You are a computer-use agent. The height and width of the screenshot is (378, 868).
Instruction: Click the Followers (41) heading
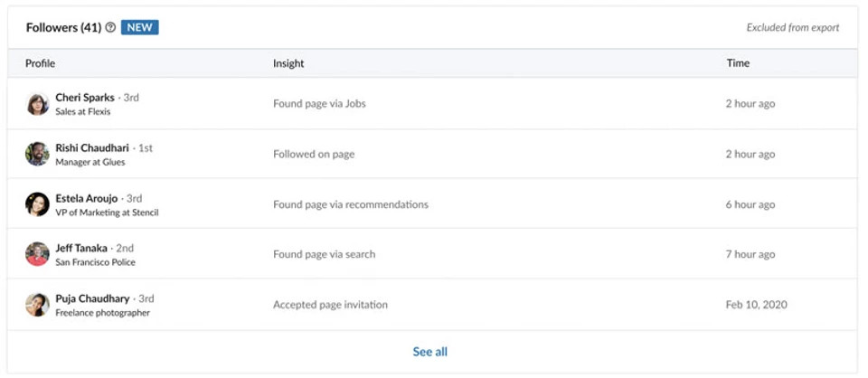click(x=63, y=28)
